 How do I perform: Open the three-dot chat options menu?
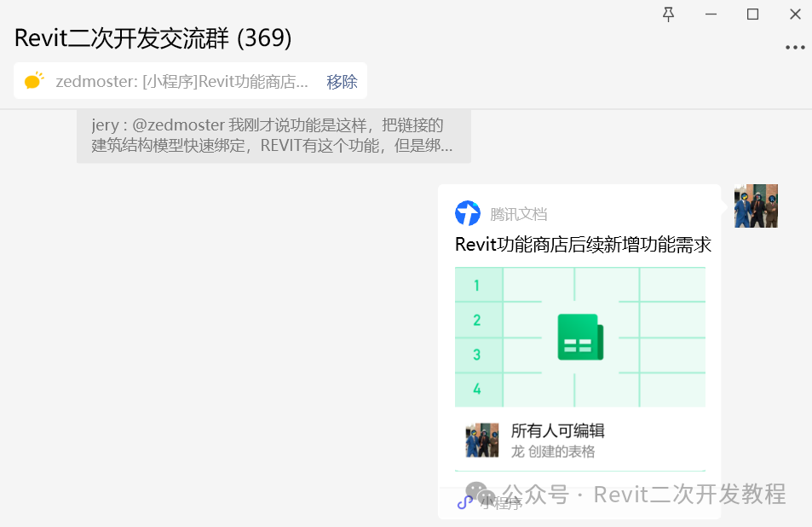point(795,47)
